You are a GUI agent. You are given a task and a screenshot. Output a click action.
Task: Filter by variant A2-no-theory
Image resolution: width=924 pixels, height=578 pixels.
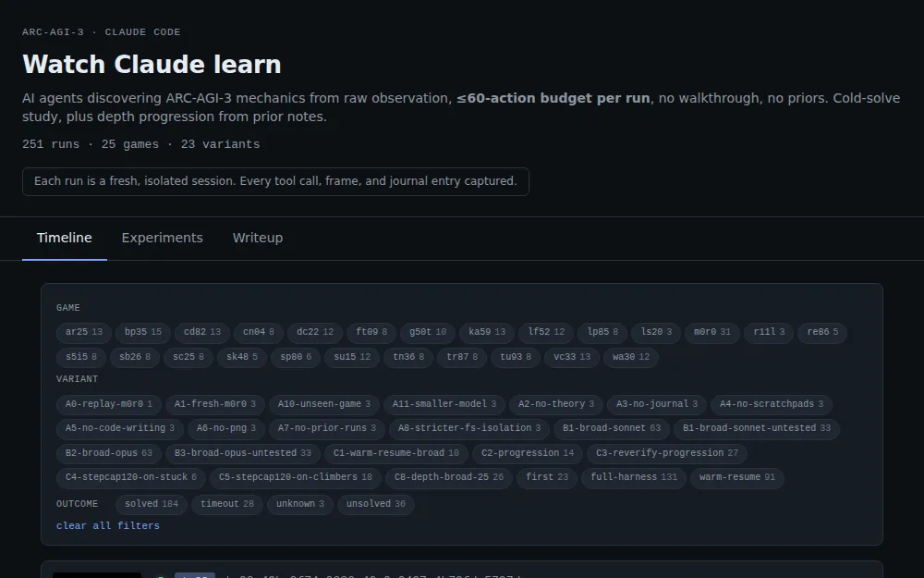[555, 405]
